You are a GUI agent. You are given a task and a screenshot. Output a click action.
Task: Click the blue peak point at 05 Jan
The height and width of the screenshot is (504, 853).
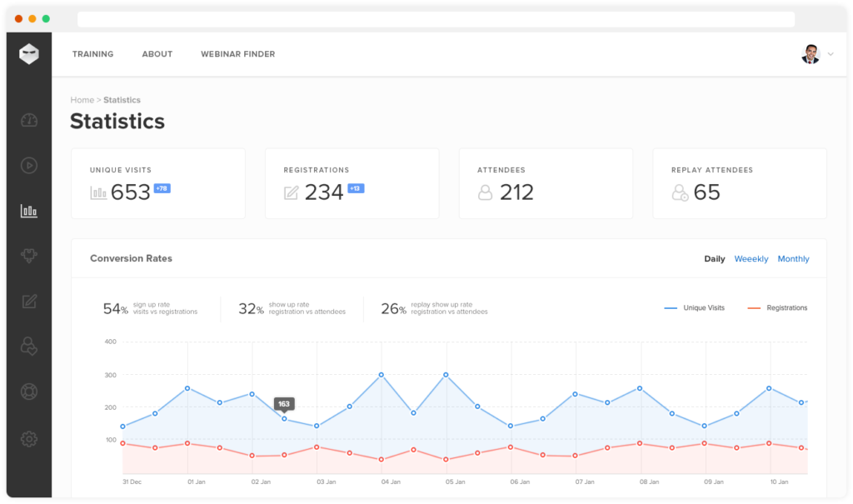(x=446, y=375)
